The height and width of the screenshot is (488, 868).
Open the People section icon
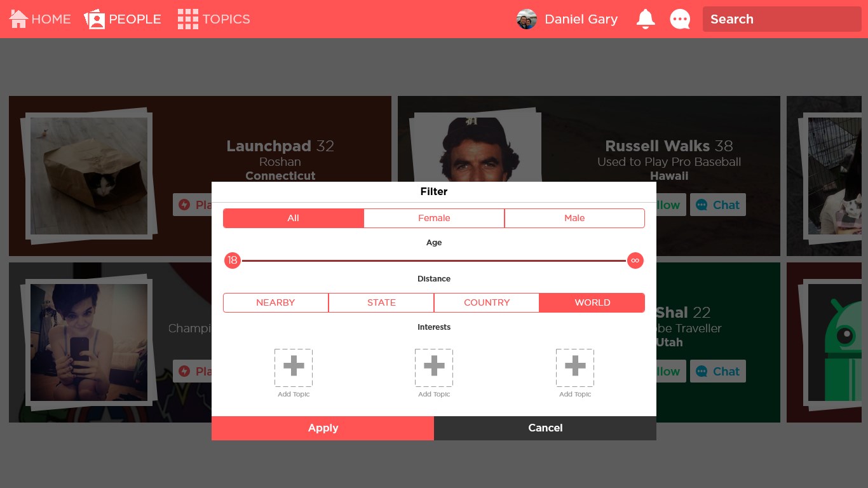click(95, 19)
